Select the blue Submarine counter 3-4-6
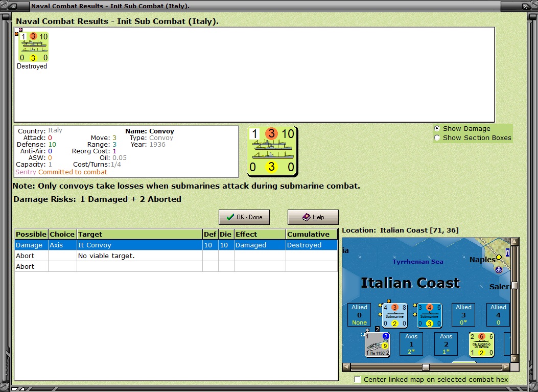Image resolution: width=538 pixels, height=392 pixels. (430, 315)
